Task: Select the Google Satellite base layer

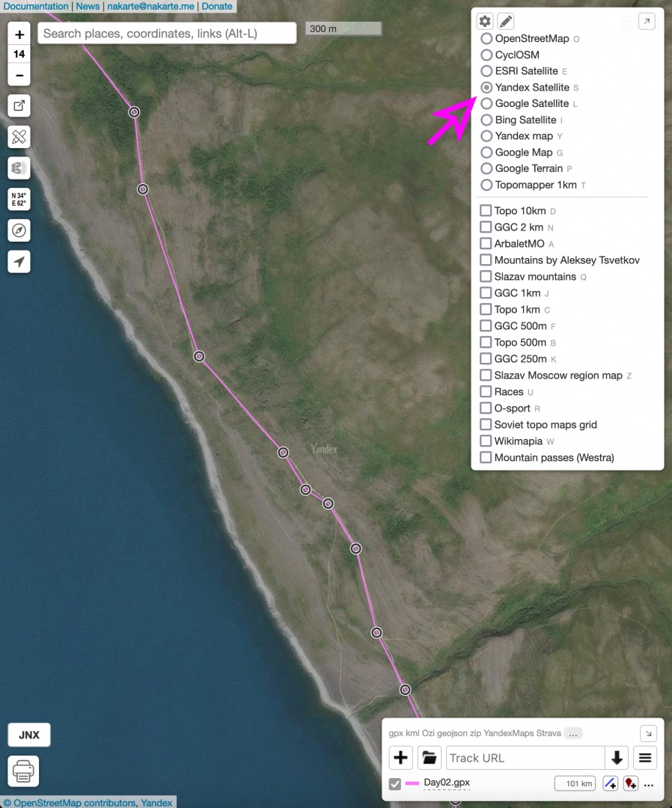Action: (486, 103)
